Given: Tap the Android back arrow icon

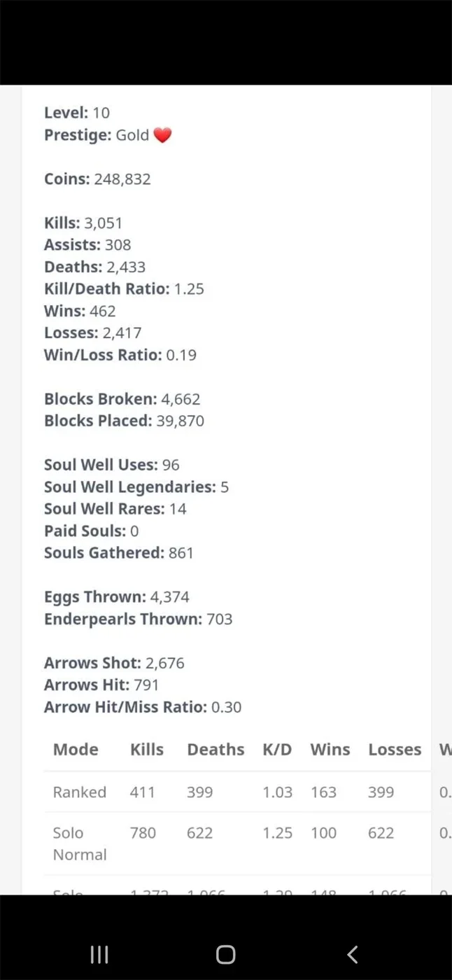Looking at the screenshot, I should (x=353, y=954).
